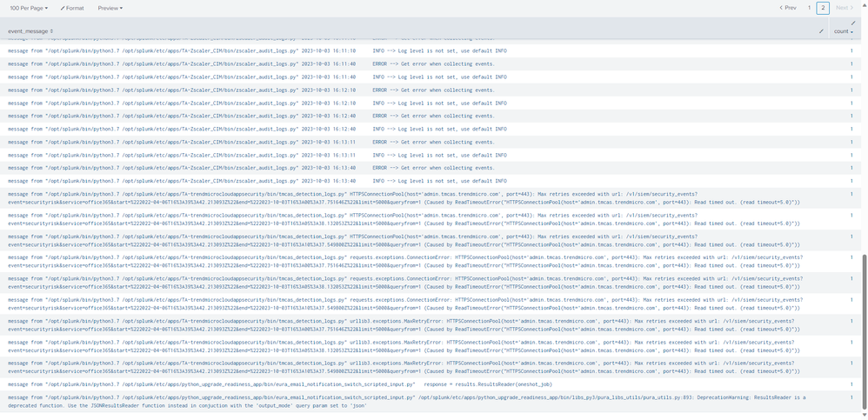Go to previous page with Prev
This screenshot has width=868, height=420.
pos(786,8)
